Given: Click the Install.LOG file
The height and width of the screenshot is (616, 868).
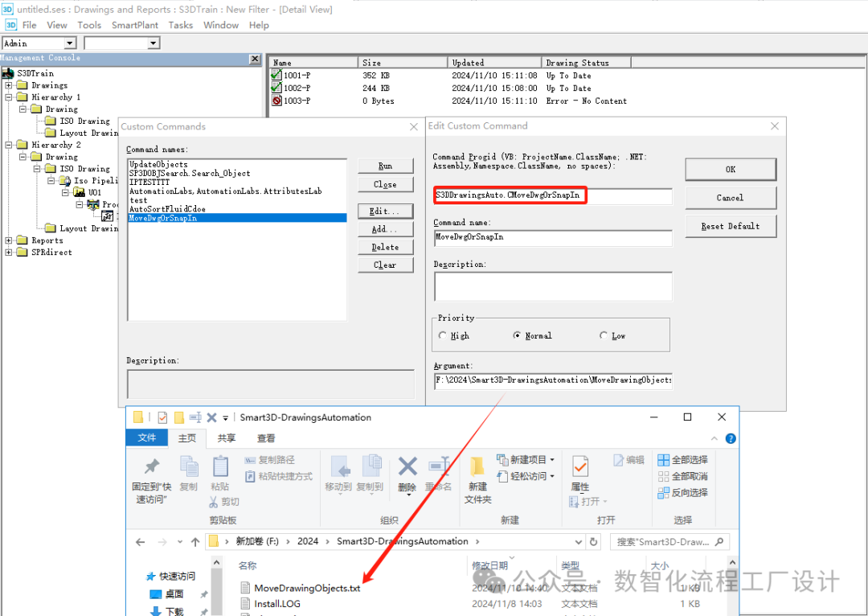Looking at the screenshot, I should click(276, 603).
